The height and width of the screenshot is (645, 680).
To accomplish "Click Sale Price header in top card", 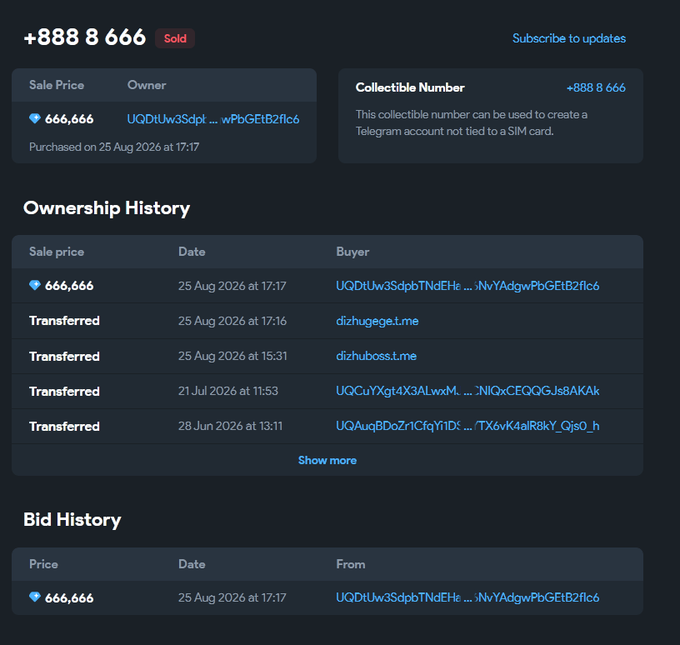I will (56, 85).
